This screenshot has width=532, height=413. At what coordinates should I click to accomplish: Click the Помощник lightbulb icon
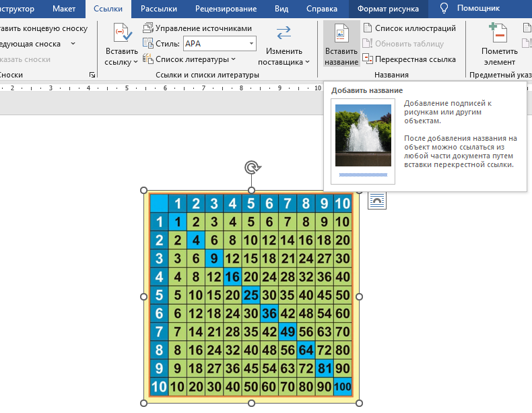tap(444, 9)
